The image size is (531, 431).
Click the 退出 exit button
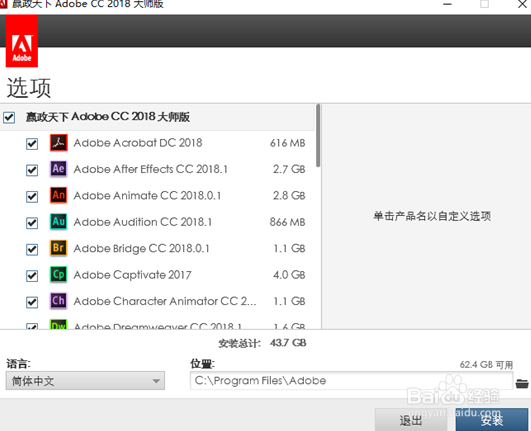tap(411, 420)
